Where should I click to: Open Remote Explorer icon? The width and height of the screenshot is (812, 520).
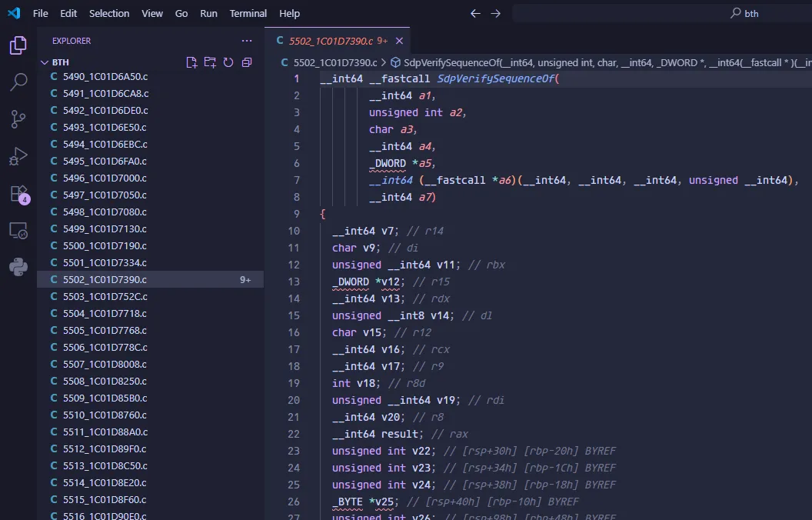18,230
